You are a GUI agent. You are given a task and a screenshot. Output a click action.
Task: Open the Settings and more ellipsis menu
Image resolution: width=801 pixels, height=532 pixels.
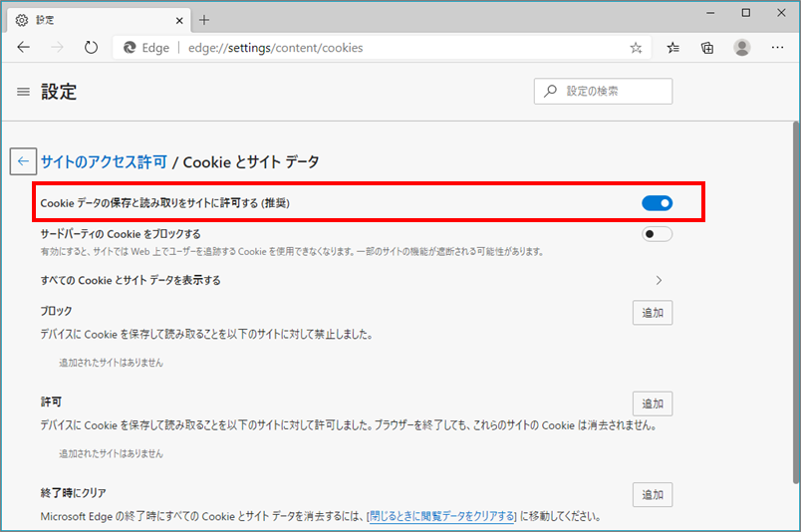click(x=777, y=48)
